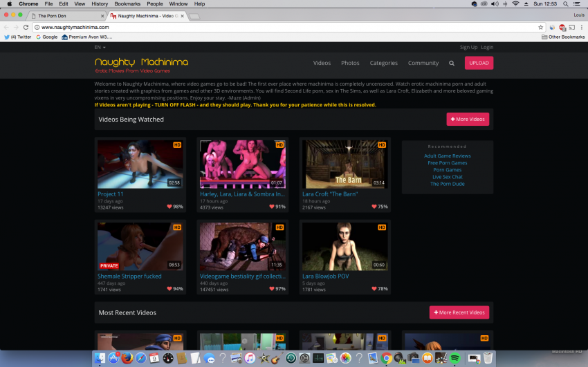Image resolution: width=588 pixels, height=367 pixels.
Task: Open the History menu in menu bar
Action: [99, 4]
